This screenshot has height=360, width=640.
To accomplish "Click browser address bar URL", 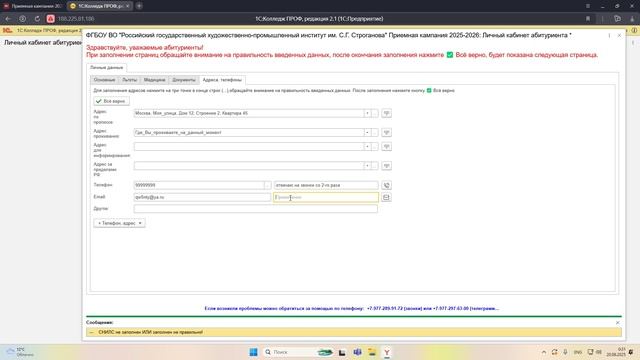I will 76,19.
